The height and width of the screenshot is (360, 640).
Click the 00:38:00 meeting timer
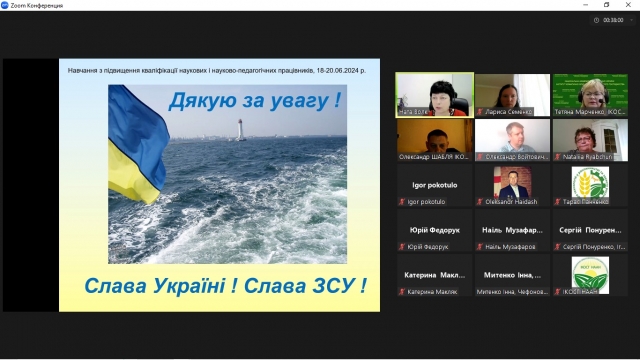click(x=613, y=20)
